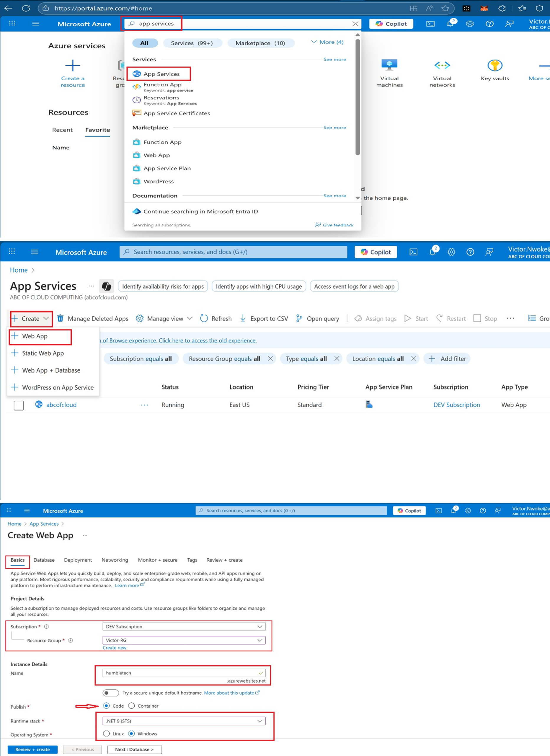This screenshot has width=550, height=756.
Task: Open the hamburger menu beside Microsoft Azure in top screenshot
Action: (36, 23)
